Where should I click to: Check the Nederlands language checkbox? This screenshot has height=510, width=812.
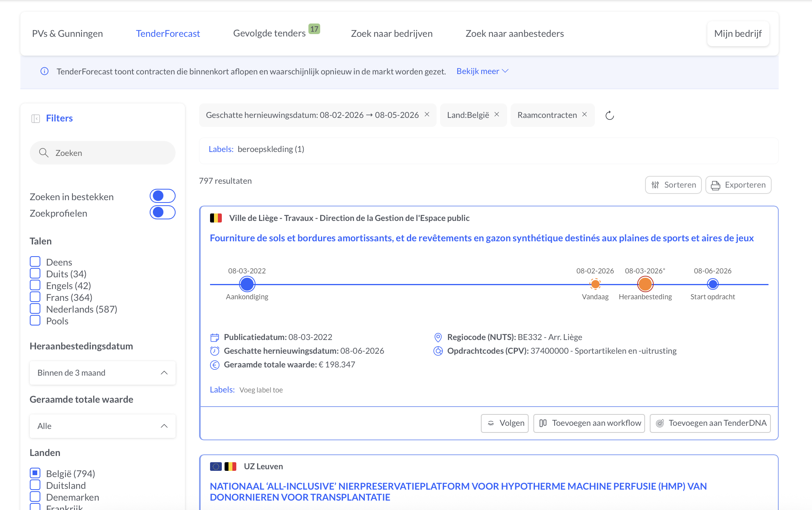coord(35,308)
